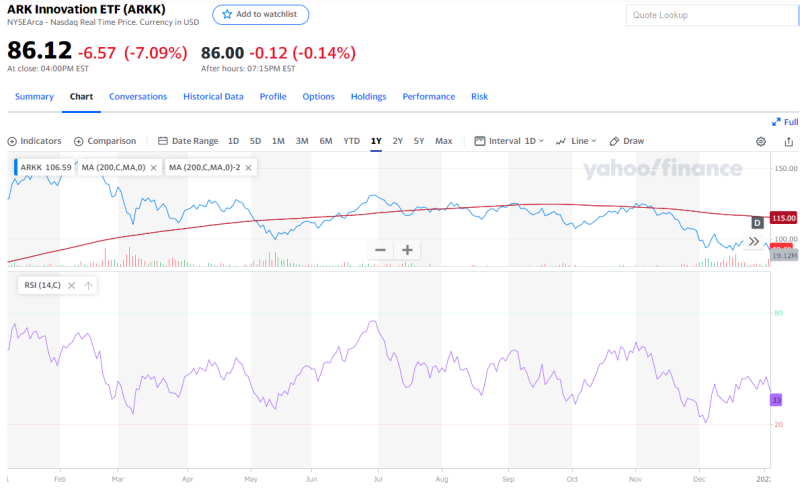This screenshot has height=493, width=800.
Task: Open chart settings gear
Action: [761, 141]
